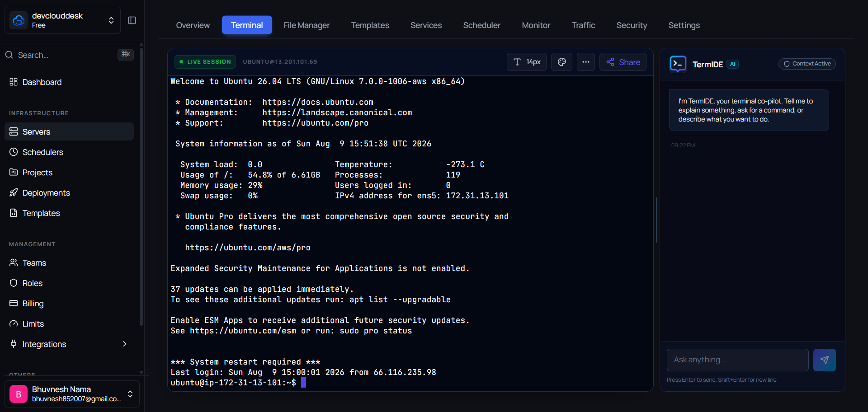Open Deployments in the sidebar
The height and width of the screenshot is (412, 868).
point(69,192)
